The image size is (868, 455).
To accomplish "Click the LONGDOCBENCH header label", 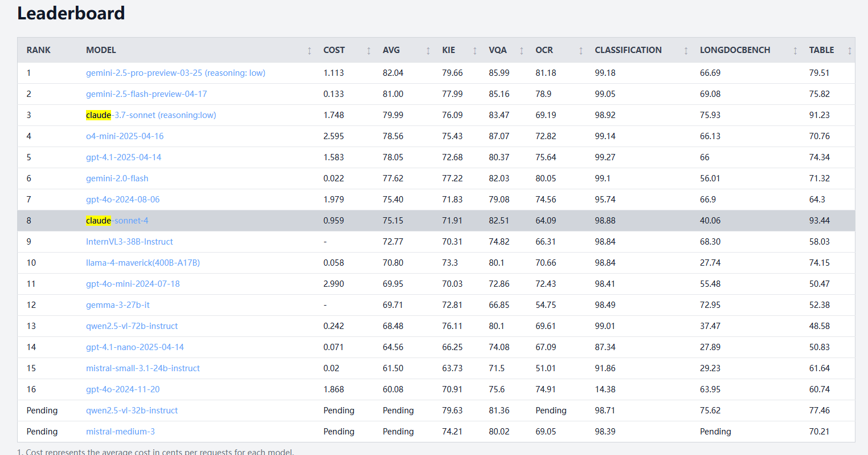I will pyautogui.click(x=735, y=50).
